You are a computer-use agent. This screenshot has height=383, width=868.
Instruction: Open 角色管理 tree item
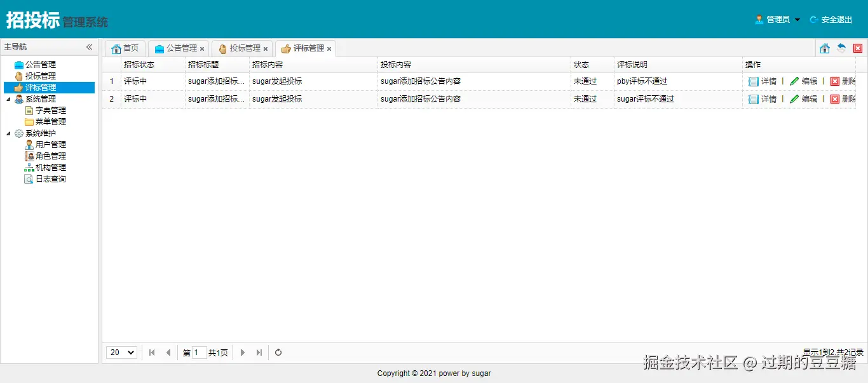(51, 156)
